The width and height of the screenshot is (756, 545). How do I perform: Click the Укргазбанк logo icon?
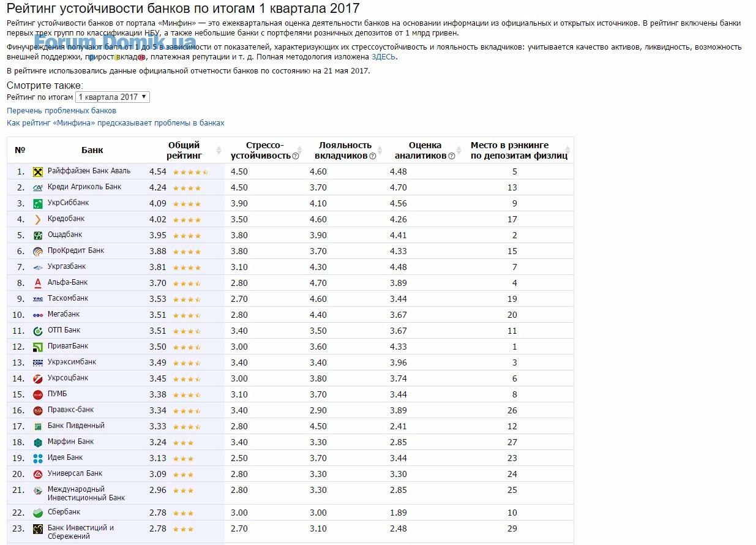pyautogui.click(x=38, y=268)
